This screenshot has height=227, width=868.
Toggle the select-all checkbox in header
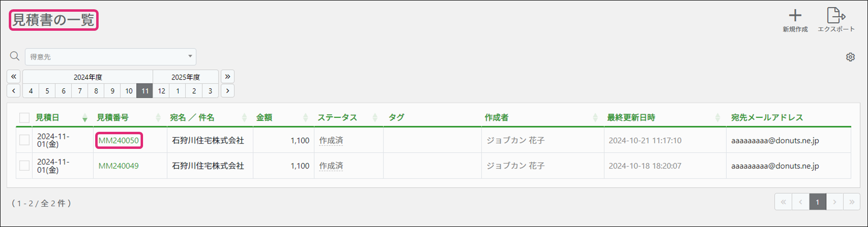click(24, 118)
